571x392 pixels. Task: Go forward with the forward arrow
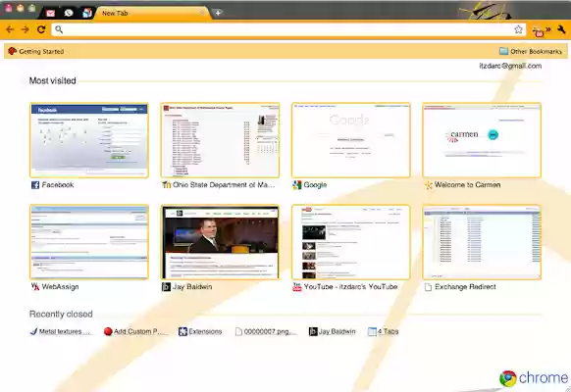(x=25, y=29)
